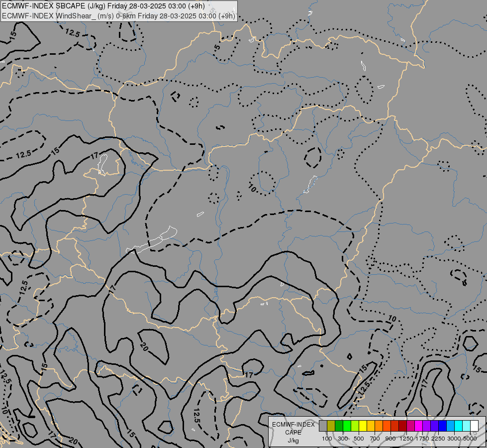
Task: Click the J/kg unit in the legend
Action: (x=293, y=441)
